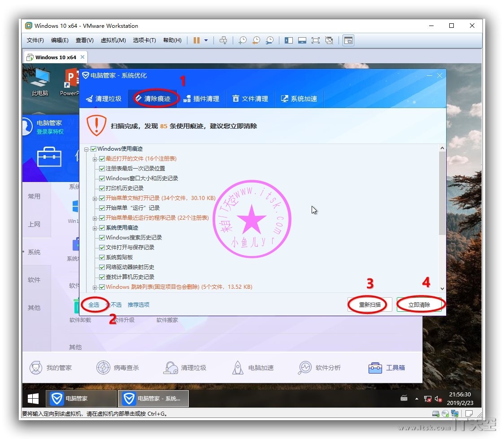This screenshot has height=439, width=504.
Task: Uncheck 注册表最后一次记录位置 checkbox
Action: 102,169
